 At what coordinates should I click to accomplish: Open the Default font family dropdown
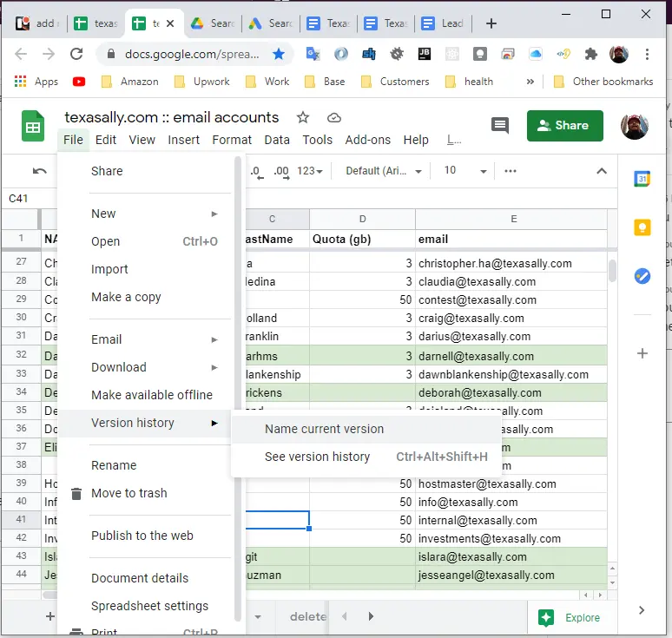pos(383,171)
